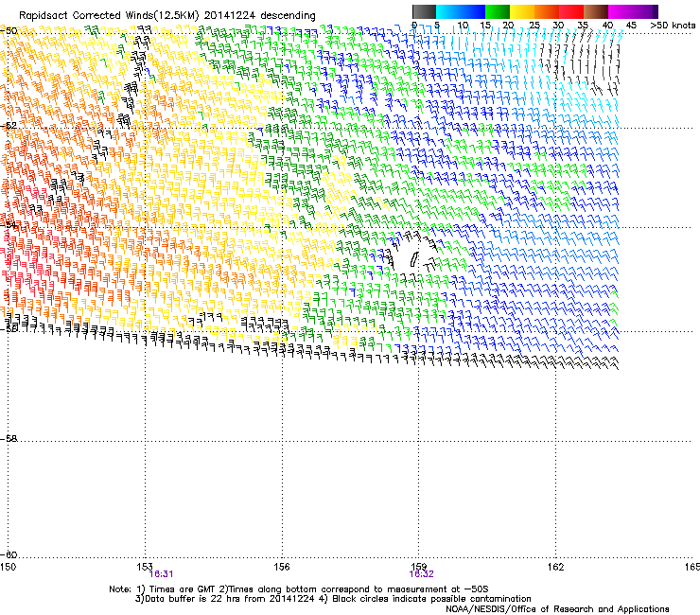Click the dark purple >50 knots segment
Screen dimensions: 700x615
click(656, 11)
